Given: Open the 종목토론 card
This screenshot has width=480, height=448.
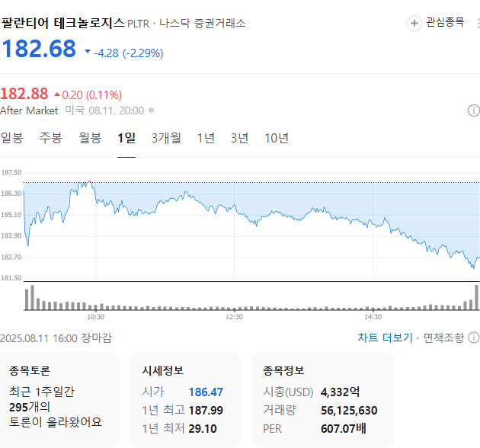Looking at the screenshot, I should (60, 399).
